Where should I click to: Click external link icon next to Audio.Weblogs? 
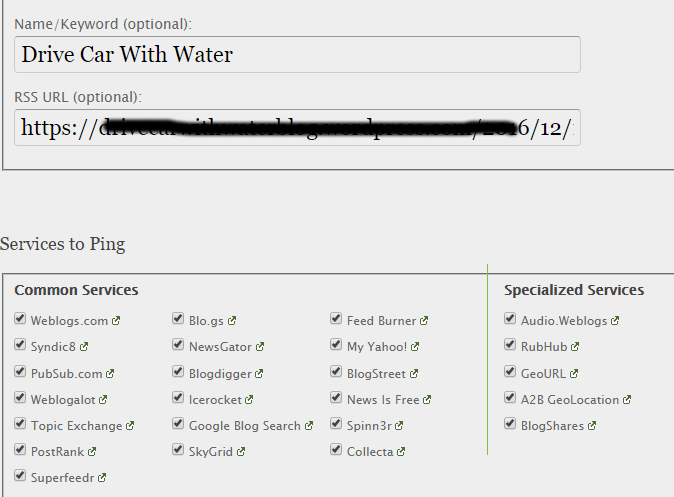point(615,321)
